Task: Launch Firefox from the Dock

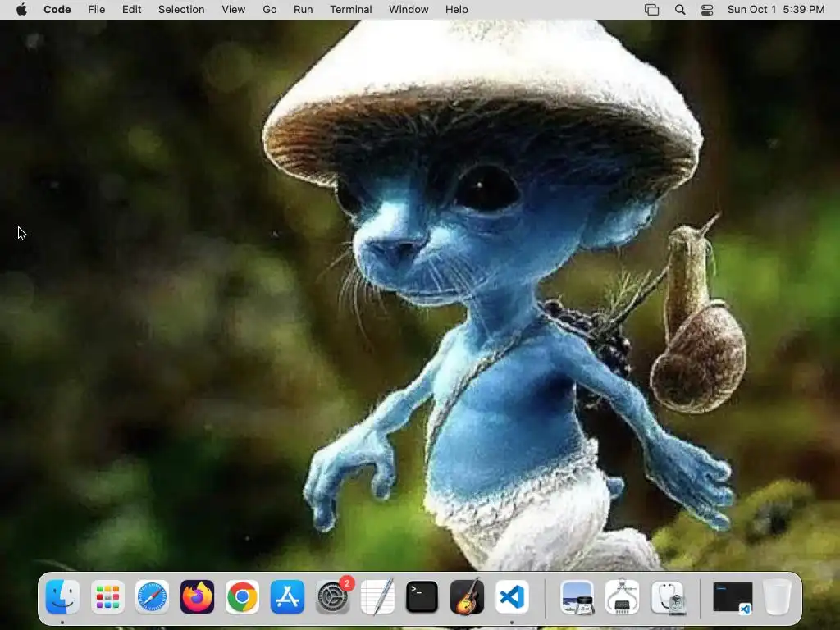Action: pyautogui.click(x=197, y=597)
